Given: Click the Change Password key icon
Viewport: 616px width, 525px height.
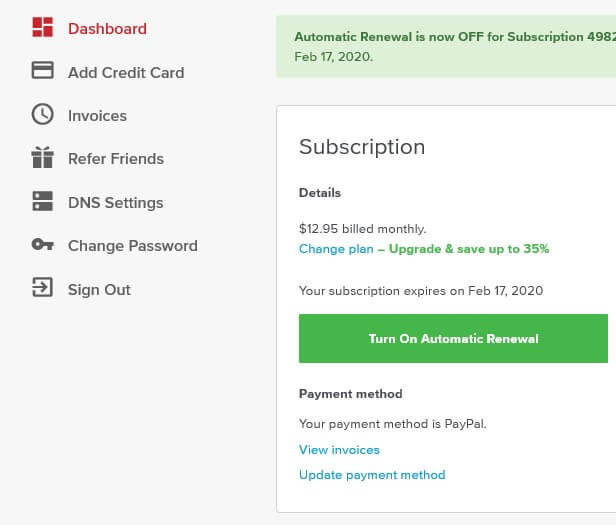Looking at the screenshot, I should (42, 244).
